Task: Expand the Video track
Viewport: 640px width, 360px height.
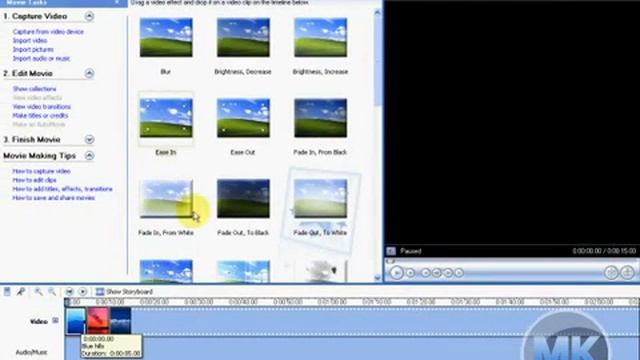Action: [56, 321]
